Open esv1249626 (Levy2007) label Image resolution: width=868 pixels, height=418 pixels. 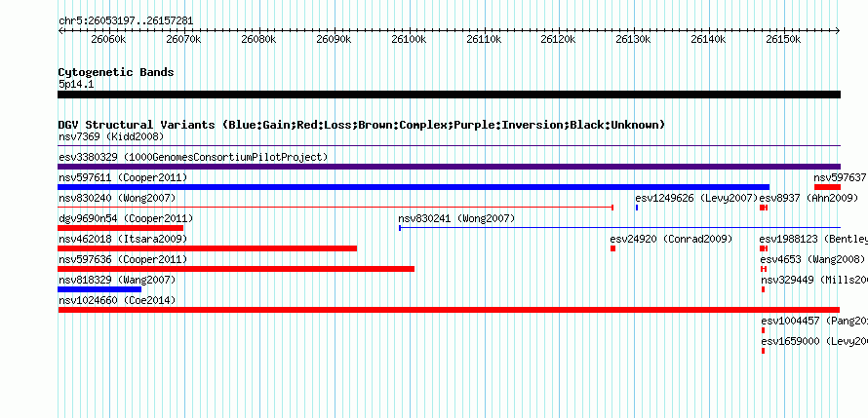click(x=696, y=198)
